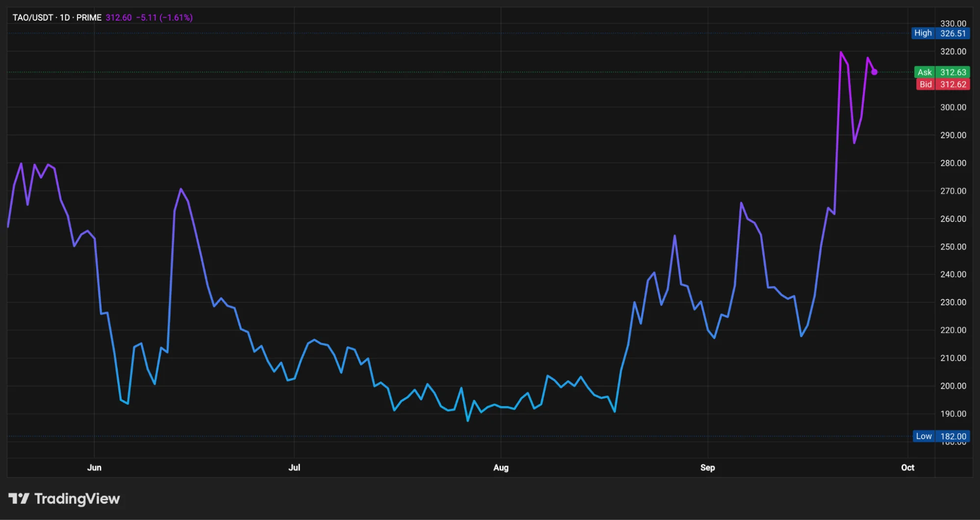The width and height of the screenshot is (980, 520).
Task: Open the TradingView logo link
Action: pos(64,499)
